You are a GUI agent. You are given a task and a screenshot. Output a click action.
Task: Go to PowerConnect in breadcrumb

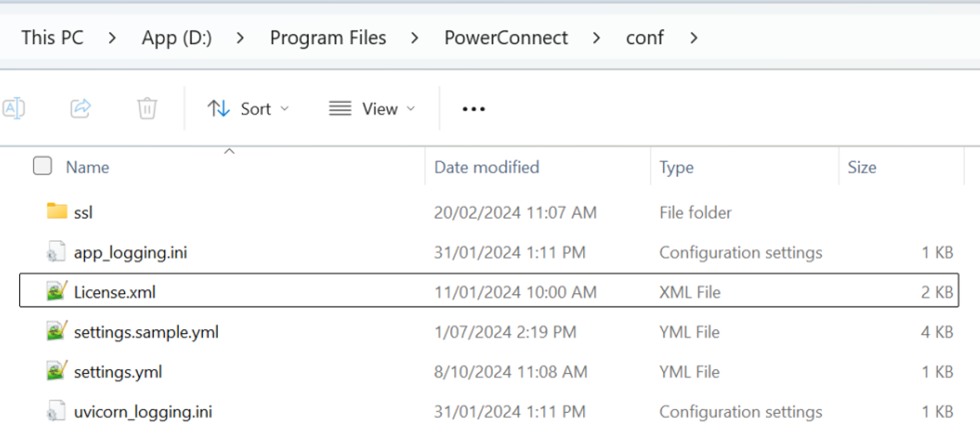point(507,37)
